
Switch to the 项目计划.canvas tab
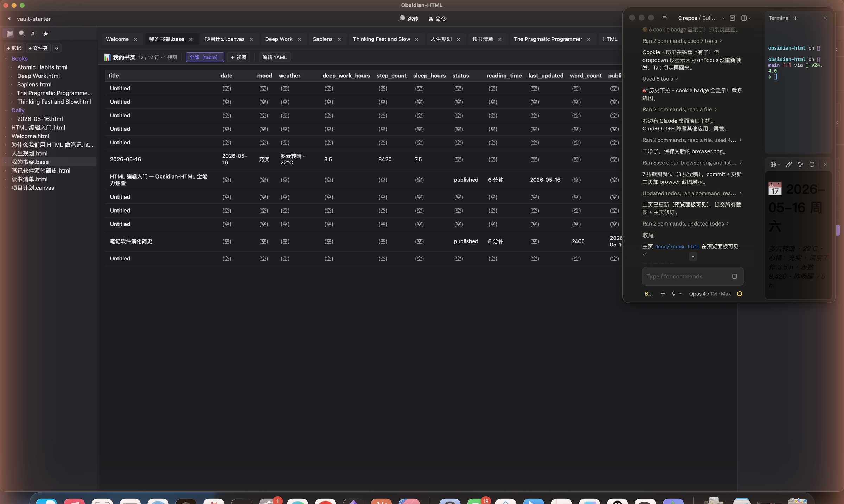pos(225,39)
